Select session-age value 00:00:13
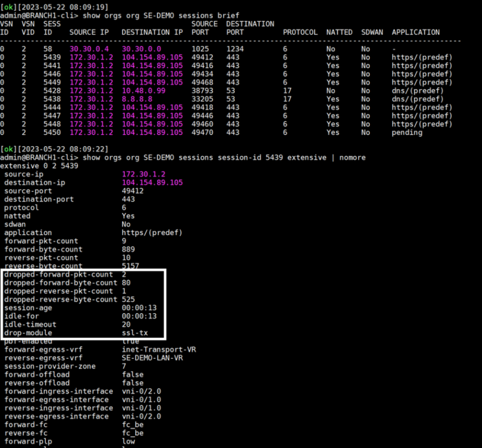This screenshot has width=482, height=448. [139, 307]
